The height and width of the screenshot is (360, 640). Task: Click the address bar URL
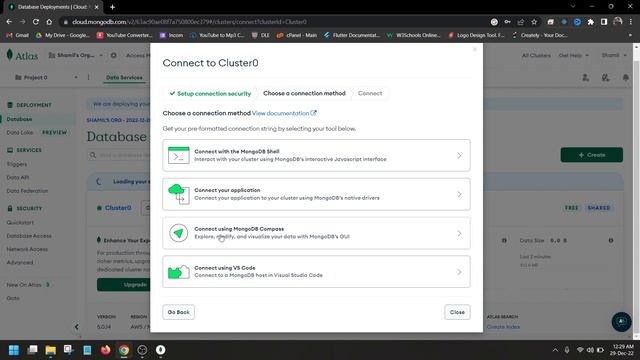[x=189, y=22]
